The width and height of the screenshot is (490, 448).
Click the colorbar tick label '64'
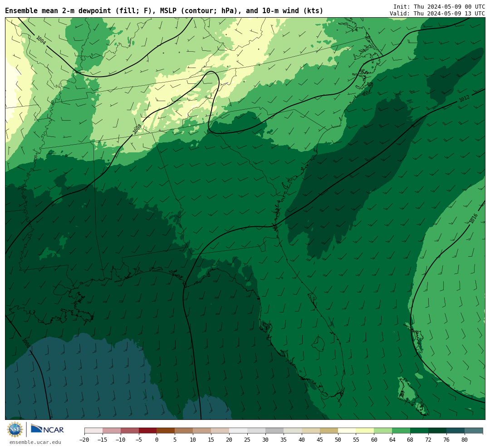click(x=392, y=439)
